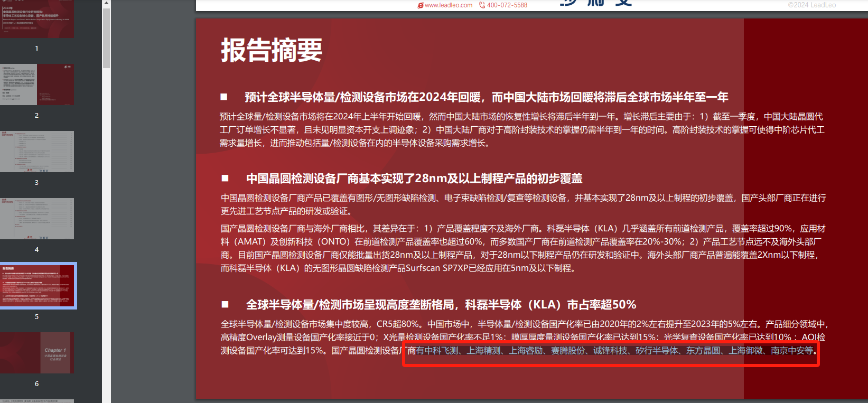This screenshot has height=403, width=868.
Task: Click heading 全球半导体量/检测市场呈现高度垄断格局
Action: [441, 305]
